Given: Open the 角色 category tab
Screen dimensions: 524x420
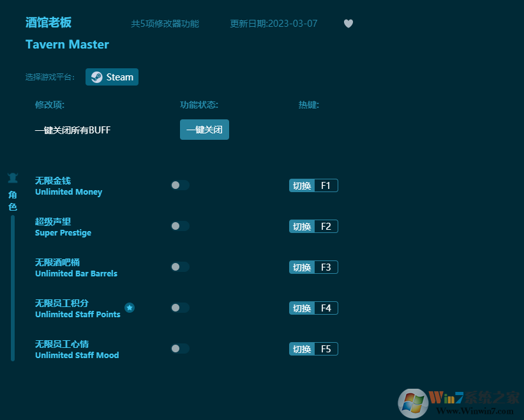Looking at the screenshot, I should [x=12, y=200].
